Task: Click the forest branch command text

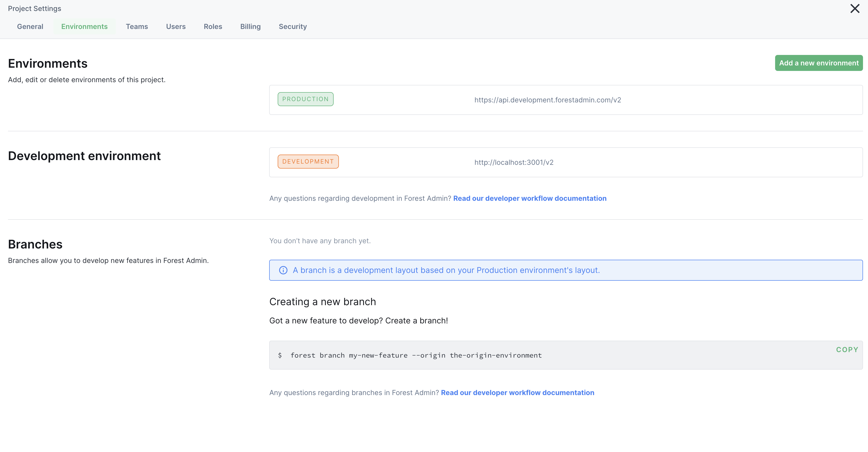Action: (416, 355)
